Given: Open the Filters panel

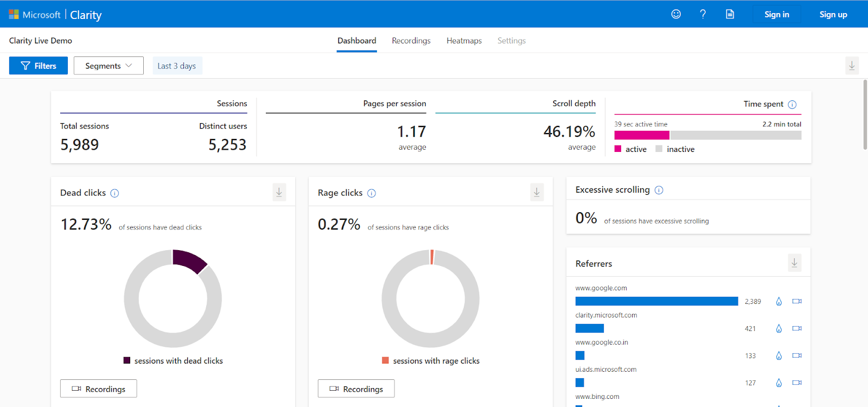Looking at the screenshot, I should click(39, 66).
